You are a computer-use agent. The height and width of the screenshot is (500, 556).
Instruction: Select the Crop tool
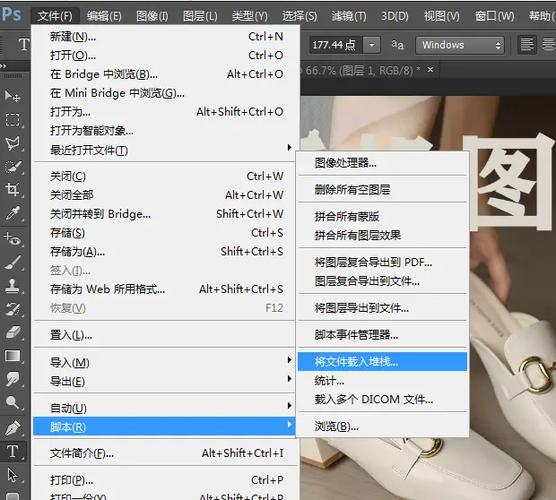13,190
